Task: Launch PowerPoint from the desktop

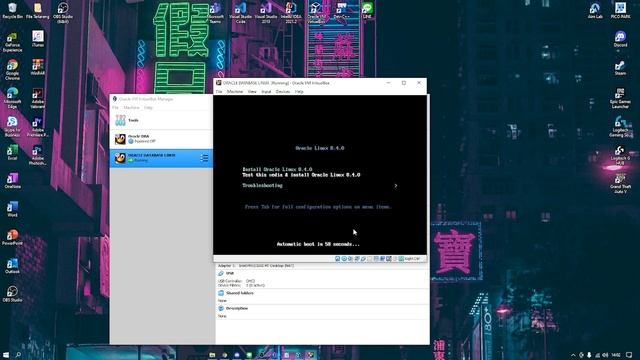Action: click(x=12, y=237)
